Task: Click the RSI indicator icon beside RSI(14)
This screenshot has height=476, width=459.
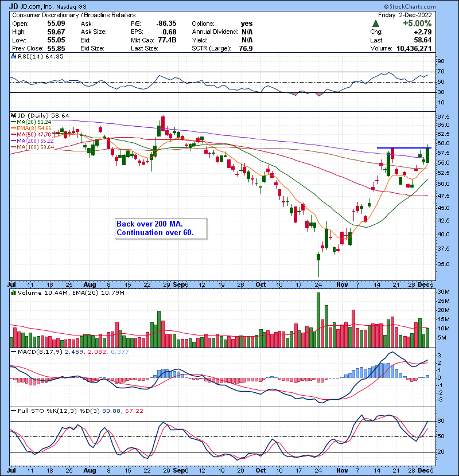Action: [x=13, y=56]
